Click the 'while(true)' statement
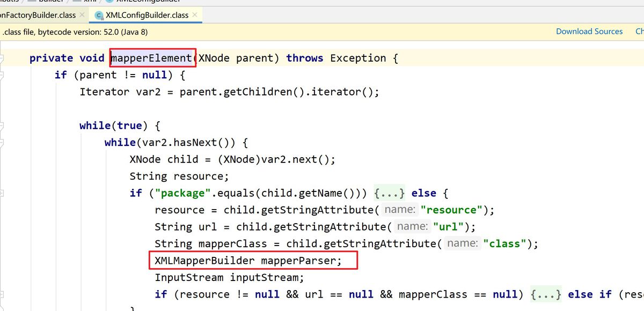Viewport: 644px width, 311px height. tap(114, 125)
